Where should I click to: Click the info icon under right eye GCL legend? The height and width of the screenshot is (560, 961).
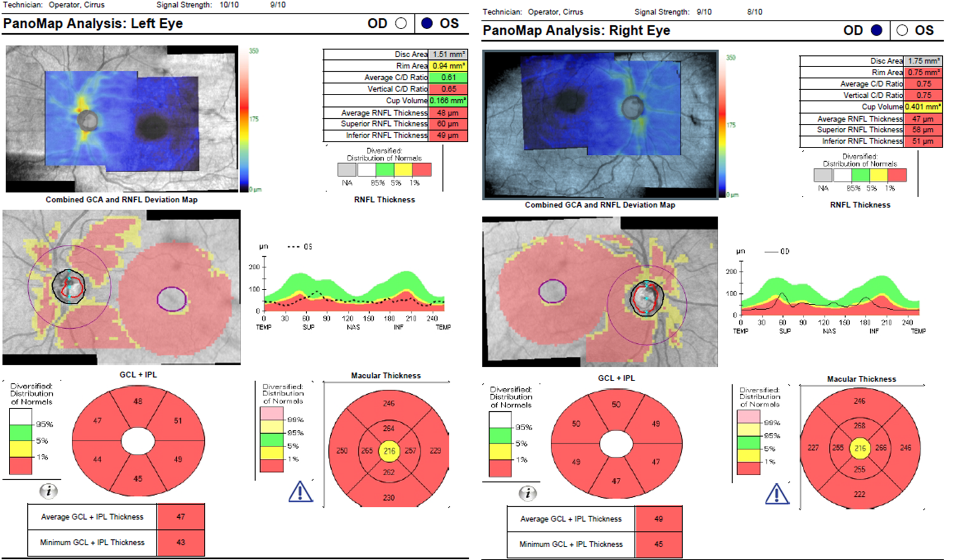click(528, 493)
